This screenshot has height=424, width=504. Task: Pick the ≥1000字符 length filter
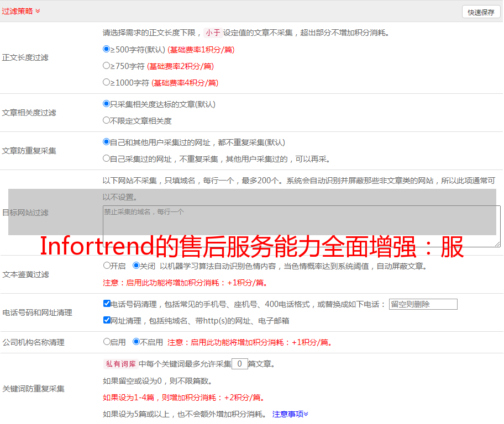tap(106, 82)
